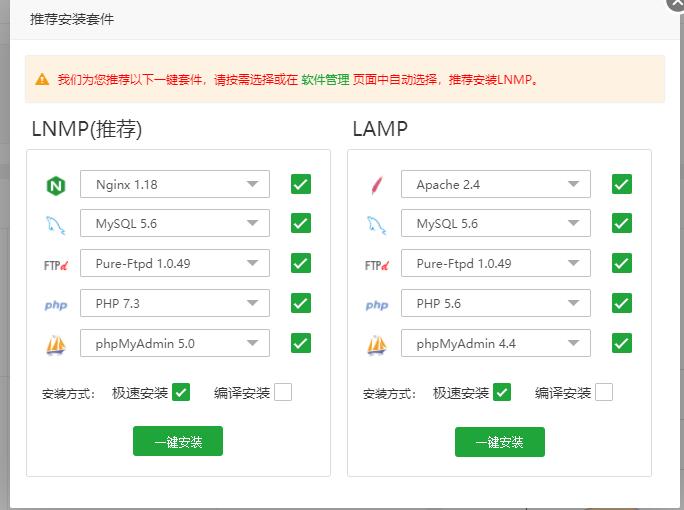Image resolution: width=684 pixels, height=510 pixels.
Task: Open the PHP 7.3 version dropdown
Action: point(175,303)
